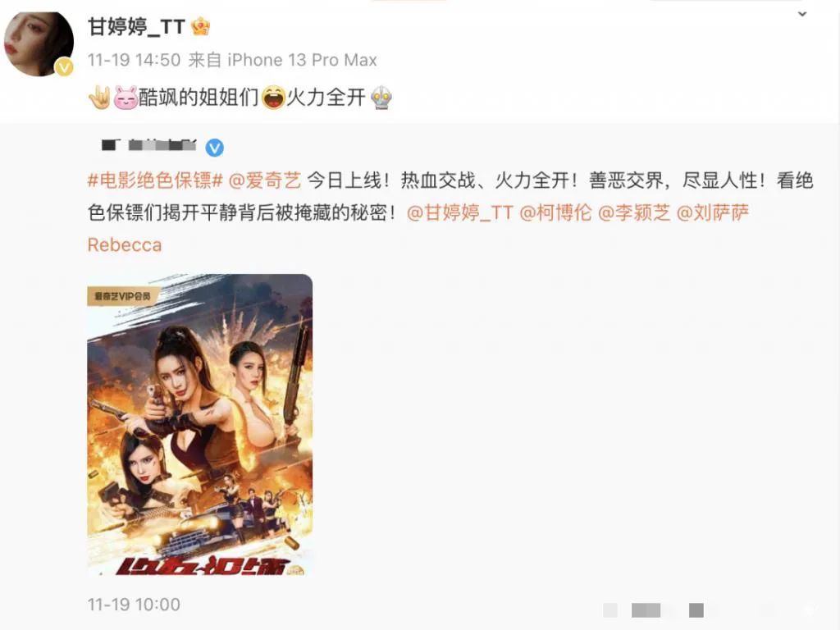Open the @甘婷婷_TT mention in repost
The height and width of the screenshot is (630, 840).
460,212
